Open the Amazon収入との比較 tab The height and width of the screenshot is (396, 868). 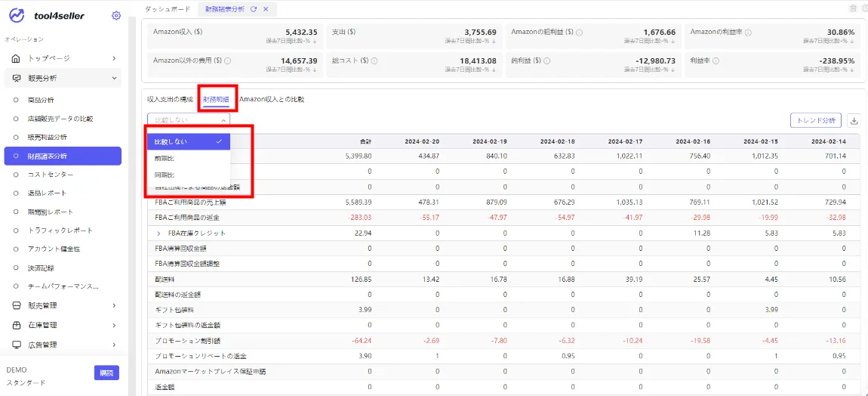point(272,99)
